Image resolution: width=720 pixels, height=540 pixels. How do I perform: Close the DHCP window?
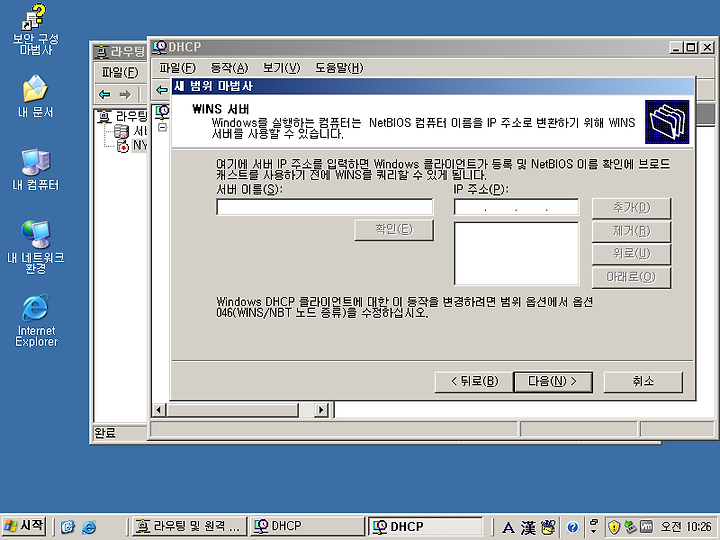coord(707,47)
